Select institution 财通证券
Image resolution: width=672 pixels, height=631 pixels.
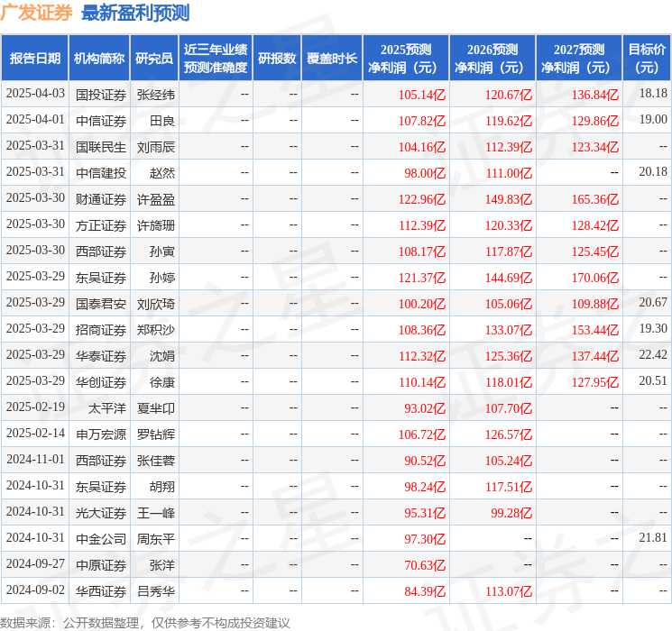[101, 199]
